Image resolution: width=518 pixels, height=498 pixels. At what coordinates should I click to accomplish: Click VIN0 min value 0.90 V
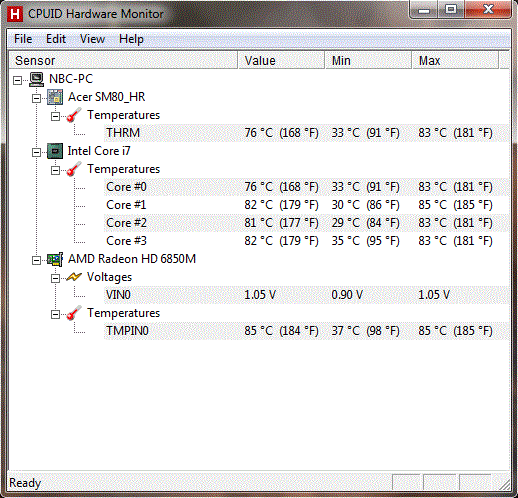347,295
